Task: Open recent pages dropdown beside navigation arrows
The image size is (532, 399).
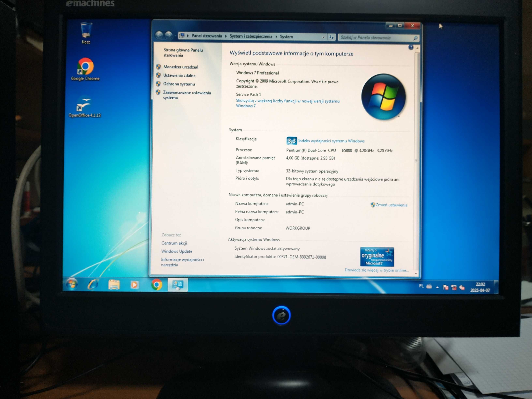Action: tap(175, 36)
